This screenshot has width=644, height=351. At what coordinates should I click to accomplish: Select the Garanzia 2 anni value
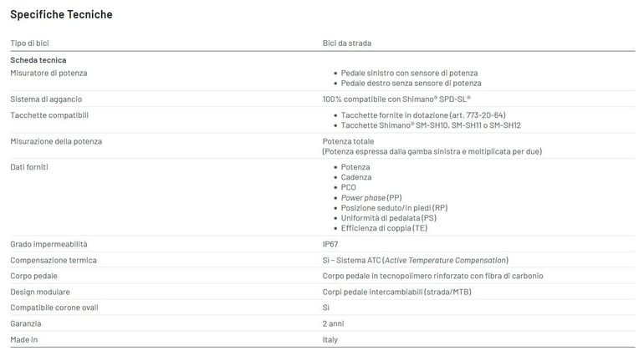click(x=333, y=323)
